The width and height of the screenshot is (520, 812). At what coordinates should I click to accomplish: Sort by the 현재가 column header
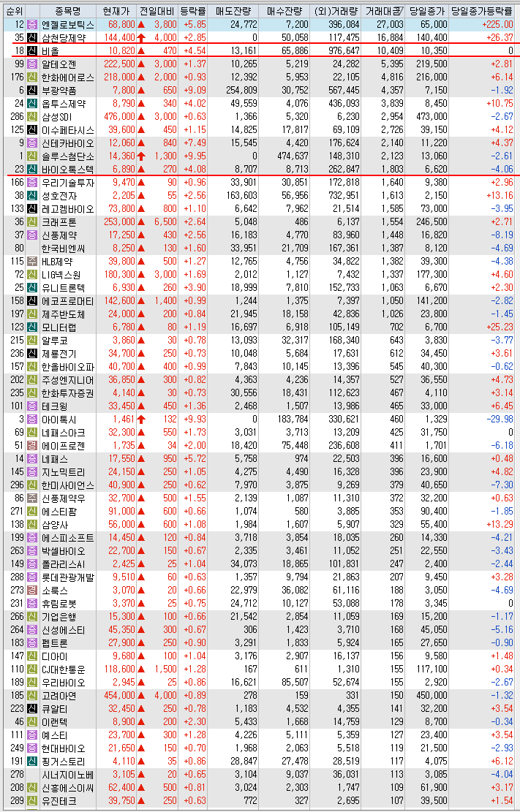tap(116, 11)
